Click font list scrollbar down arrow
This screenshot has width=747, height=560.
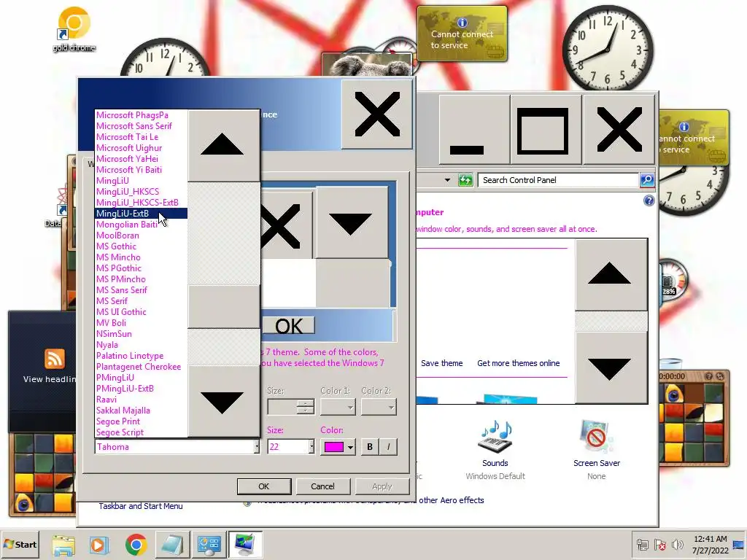coord(223,402)
